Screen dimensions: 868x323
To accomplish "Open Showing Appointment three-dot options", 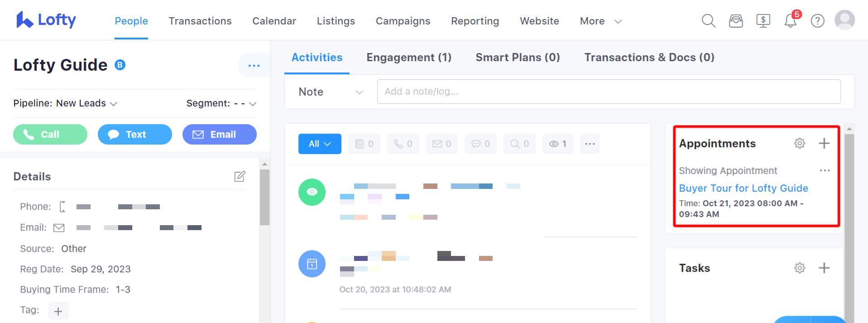I will pos(825,170).
